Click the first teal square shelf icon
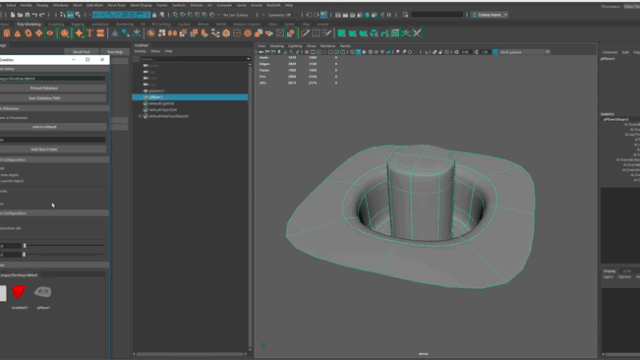Image resolution: width=640 pixels, height=360 pixels. pyautogui.click(x=342, y=33)
